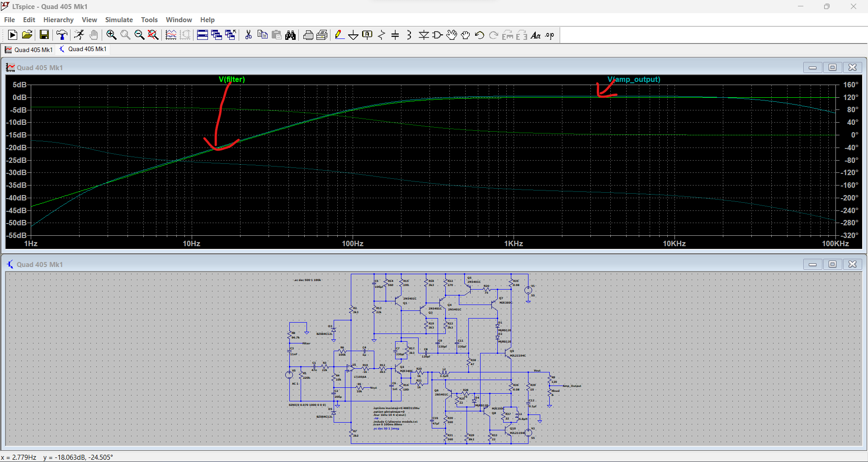868x462 pixels.
Task: Minimize the schematic child window
Action: tap(812, 264)
